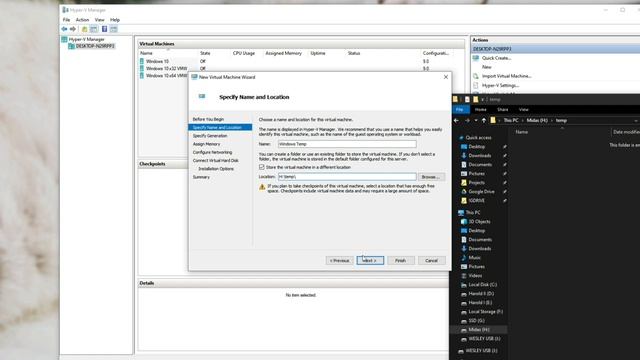640x360 pixels.
Task: Click the back arrow in File Explorer
Action: coord(456,120)
